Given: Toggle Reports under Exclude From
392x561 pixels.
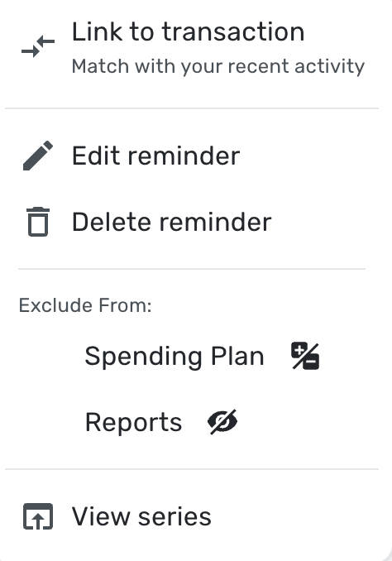Looking at the screenshot, I should pos(161,422).
